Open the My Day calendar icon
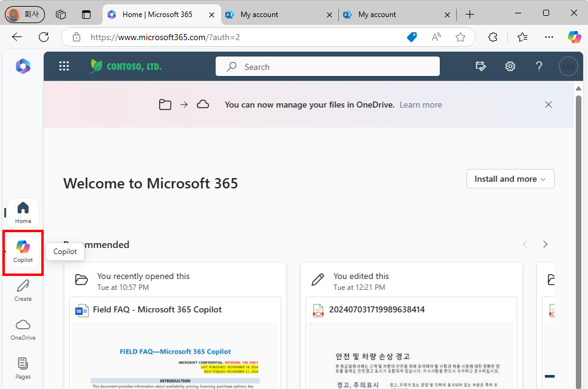This screenshot has width=588, height=389. pos(480,66)
